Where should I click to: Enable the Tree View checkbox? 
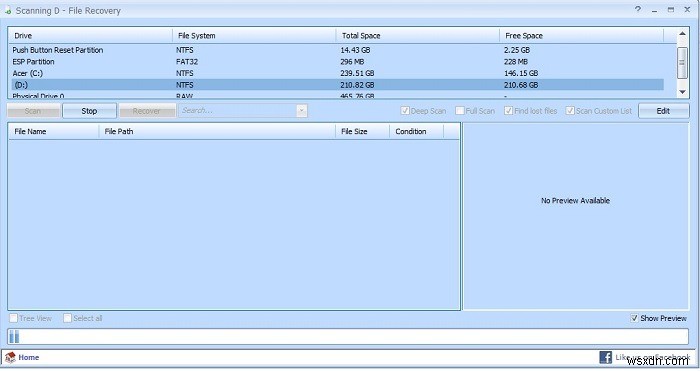tap(13, 318)
